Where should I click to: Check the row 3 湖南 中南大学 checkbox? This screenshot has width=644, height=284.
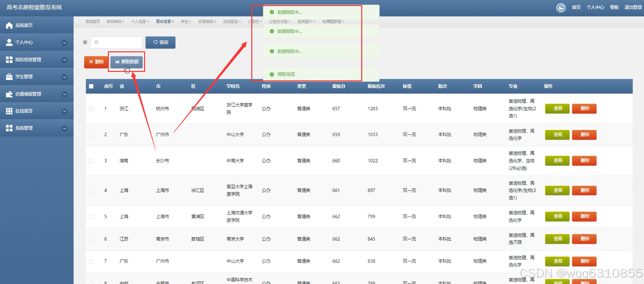tap(91, 161)
